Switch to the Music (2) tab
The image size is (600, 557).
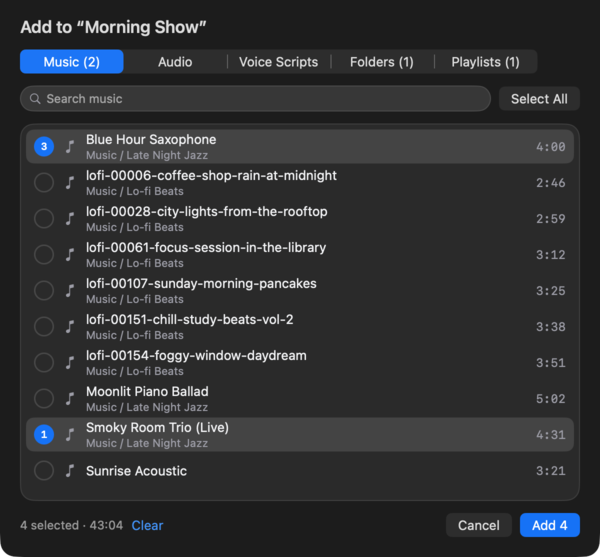click(x=72, y=62)
